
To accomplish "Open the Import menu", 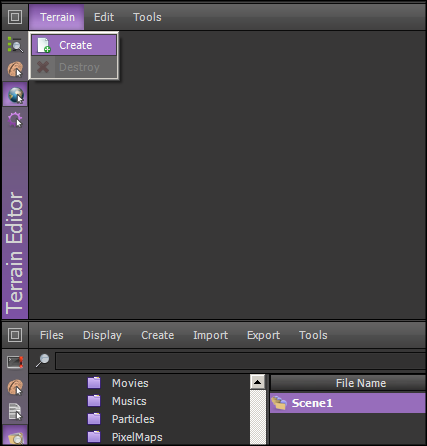I will 211,335.
